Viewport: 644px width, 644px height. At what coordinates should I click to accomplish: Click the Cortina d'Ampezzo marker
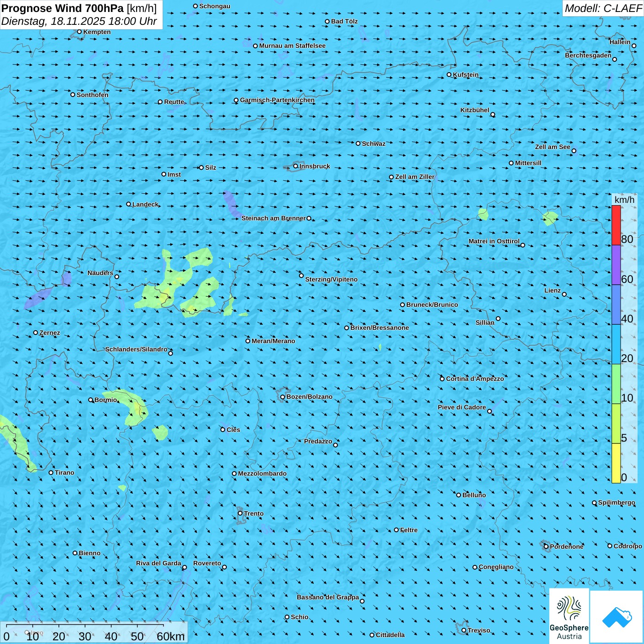(442, 379)
